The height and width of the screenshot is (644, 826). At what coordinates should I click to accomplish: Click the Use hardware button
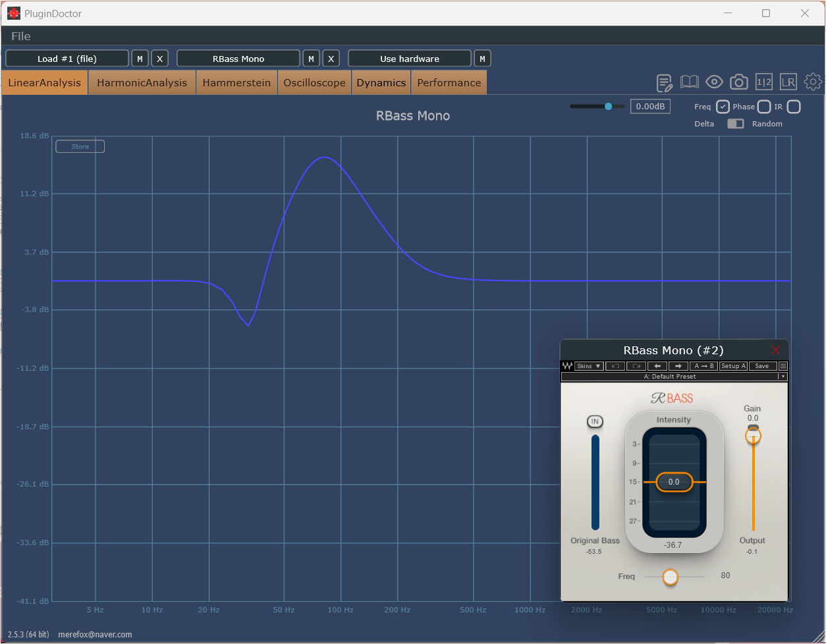coord(409,59)
